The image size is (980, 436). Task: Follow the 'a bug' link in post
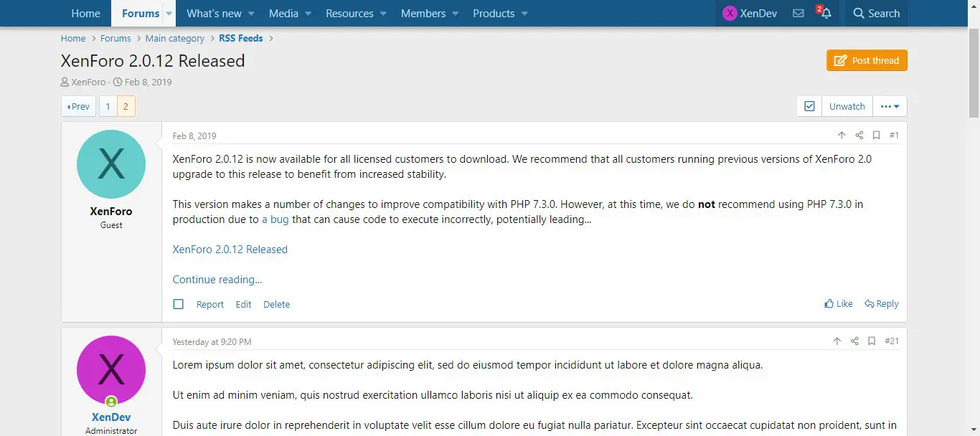click(x=275, y=219)
